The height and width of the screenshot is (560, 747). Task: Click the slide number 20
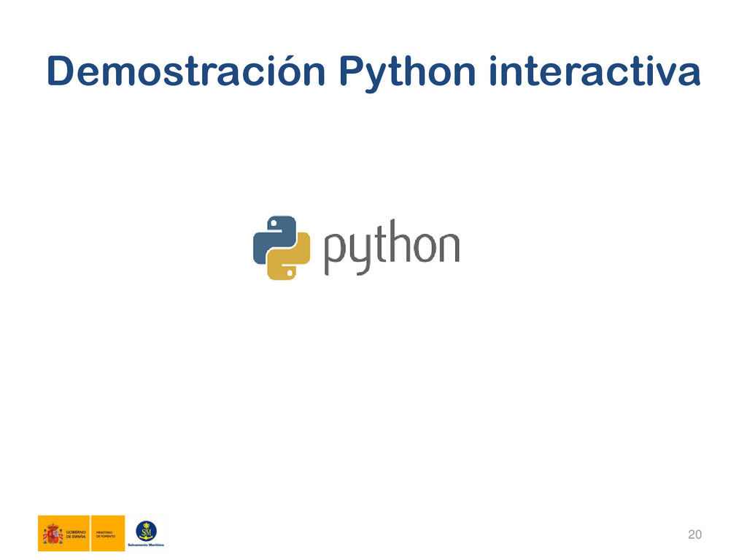click(x=694, y=536)
